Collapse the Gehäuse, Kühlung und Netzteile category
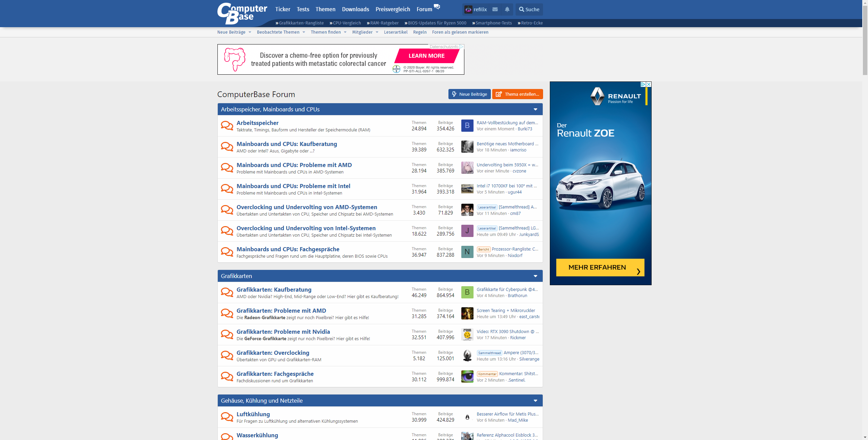 tap(535, 401)
